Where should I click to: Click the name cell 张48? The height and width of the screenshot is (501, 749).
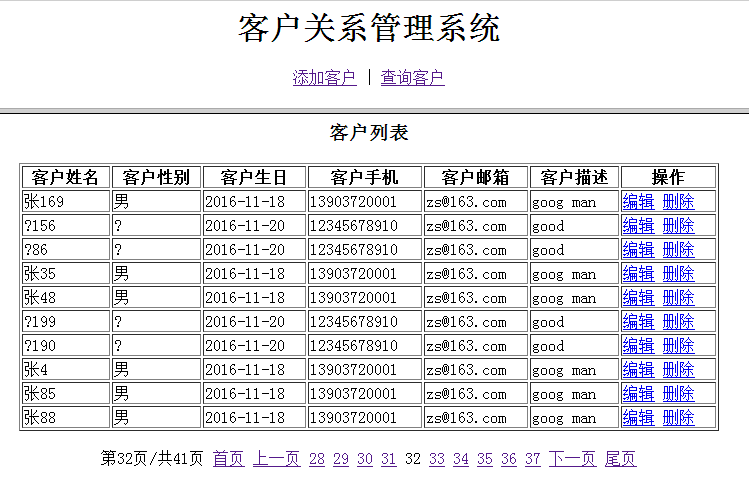(x=66, y=298)
